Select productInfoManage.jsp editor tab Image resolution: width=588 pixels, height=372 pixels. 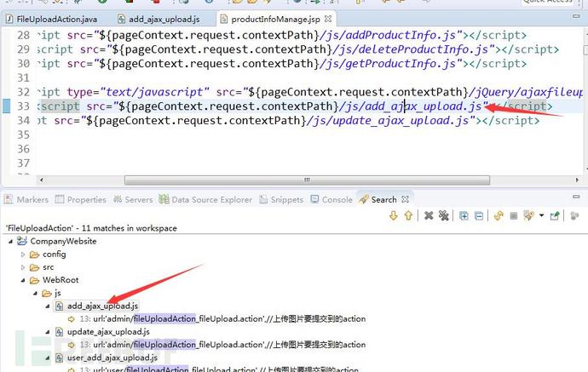click(x=275, y=19)
